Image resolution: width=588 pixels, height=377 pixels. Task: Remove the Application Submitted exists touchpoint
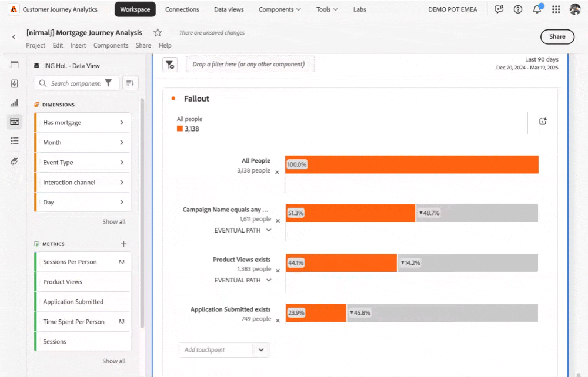278,321
